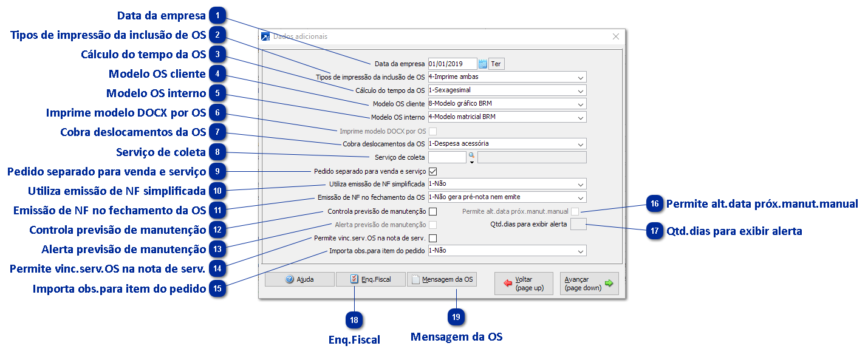868x357 pixels.
Task: Enable Permite vinc.serv.OS na nota de serv. checkbox
Action: pyautogui.click(x=433, y=238)
